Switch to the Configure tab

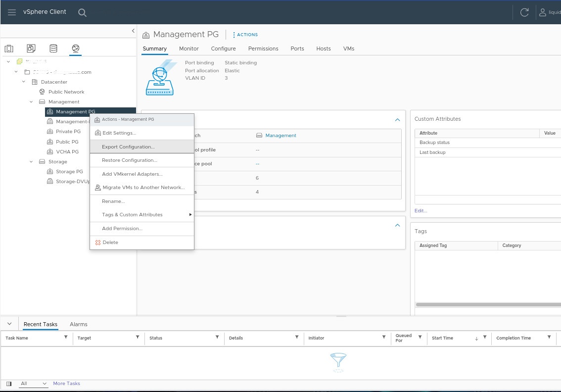point(223,49)
